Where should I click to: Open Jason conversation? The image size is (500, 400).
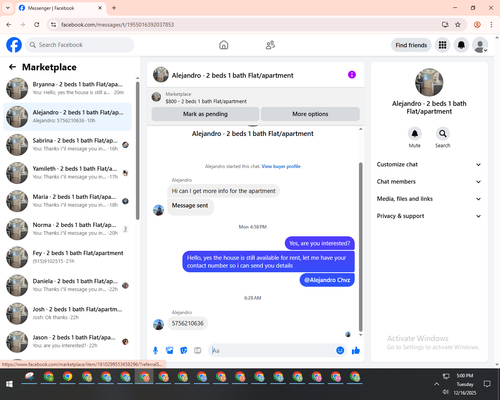tap(68, 342)
